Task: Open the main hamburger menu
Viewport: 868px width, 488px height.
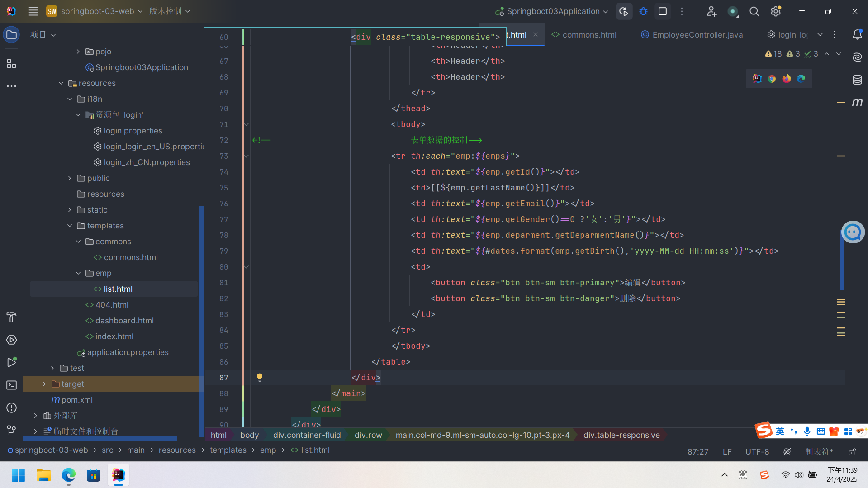Action: pos(33,11)
